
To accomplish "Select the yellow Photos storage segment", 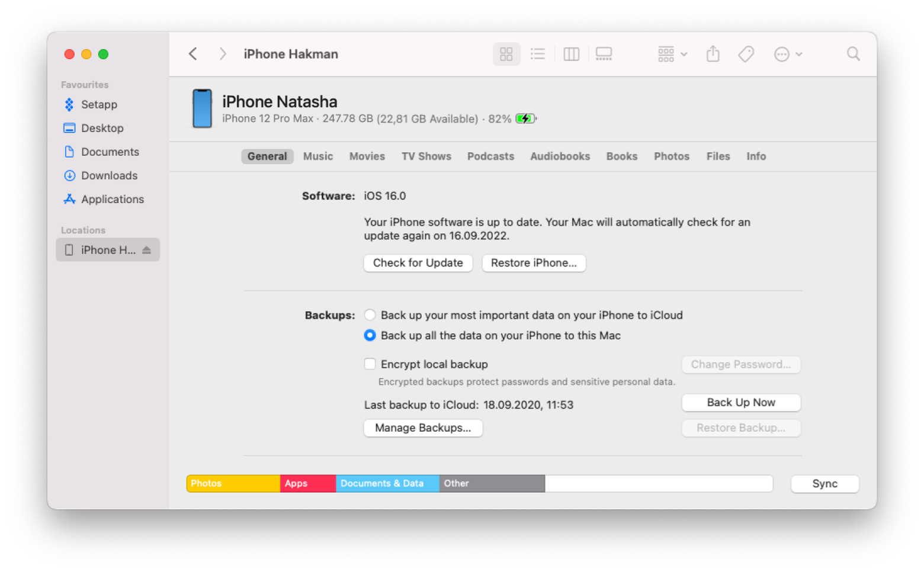I will 233,484.
